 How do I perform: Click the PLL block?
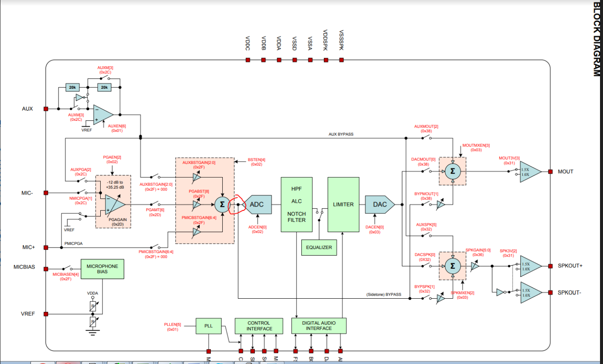click(208, 326)
